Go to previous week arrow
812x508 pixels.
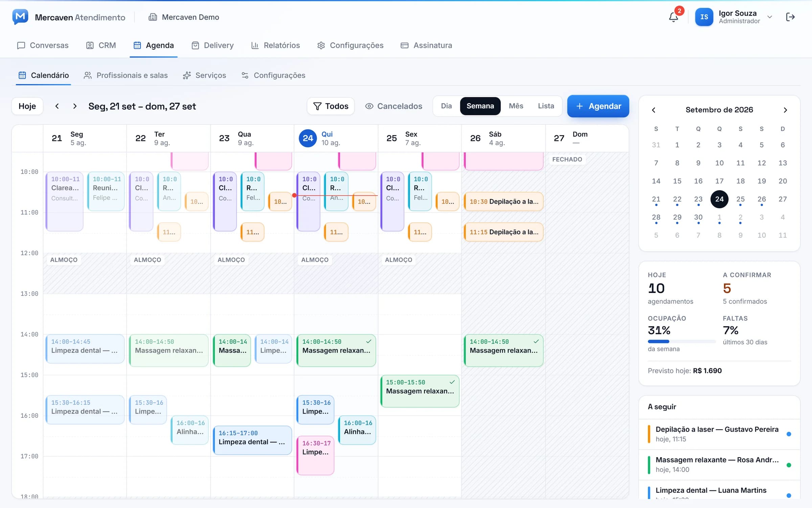click(x=57, y=106)
